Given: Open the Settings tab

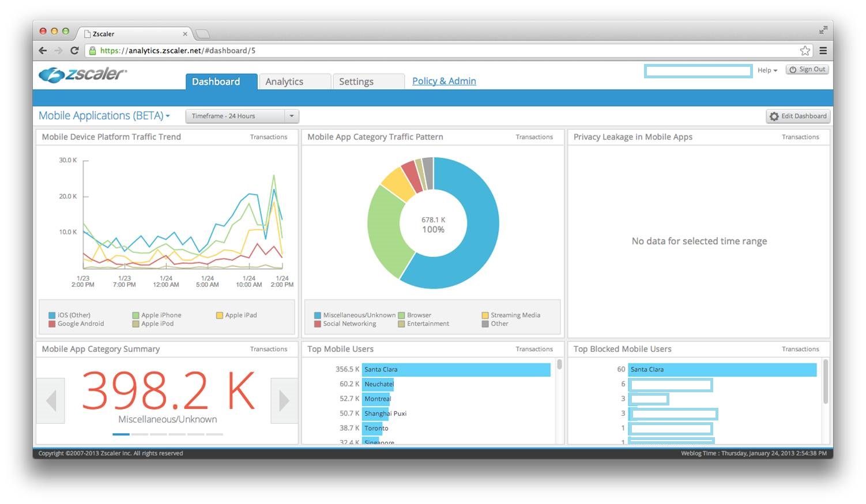Looking at the screenshot, I should click(x=368, y=82).
